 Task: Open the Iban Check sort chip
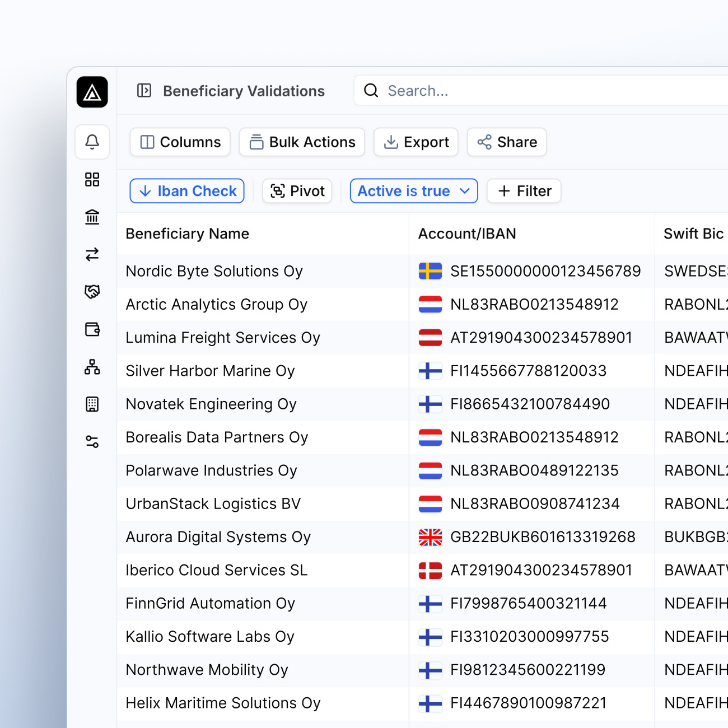tap(187, 191)
